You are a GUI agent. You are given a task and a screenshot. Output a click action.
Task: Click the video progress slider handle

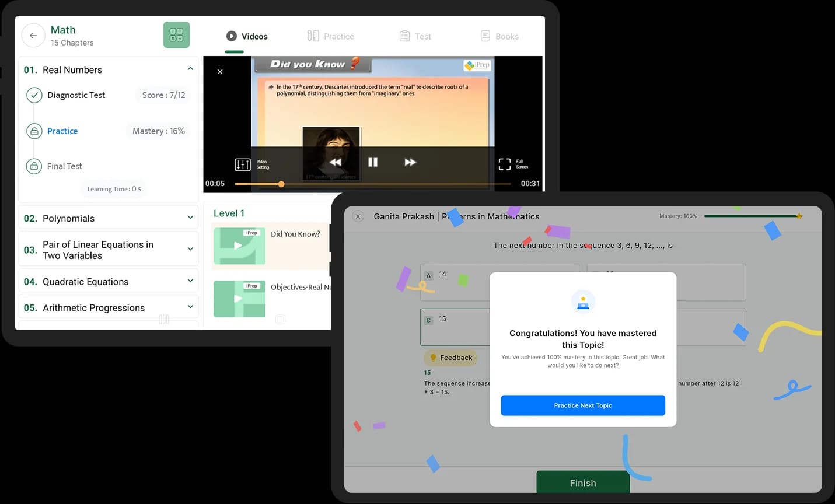(x=281, y=184)
